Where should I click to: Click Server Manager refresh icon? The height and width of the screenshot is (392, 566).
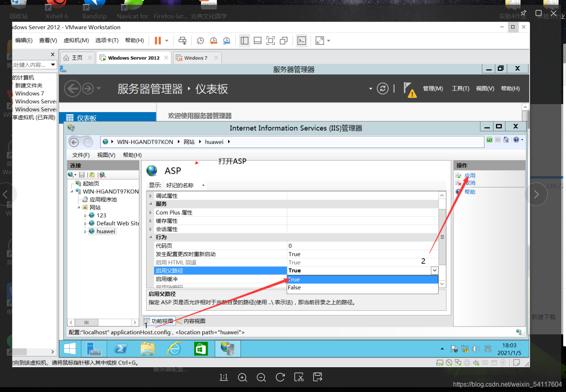[x=383, y=88]
